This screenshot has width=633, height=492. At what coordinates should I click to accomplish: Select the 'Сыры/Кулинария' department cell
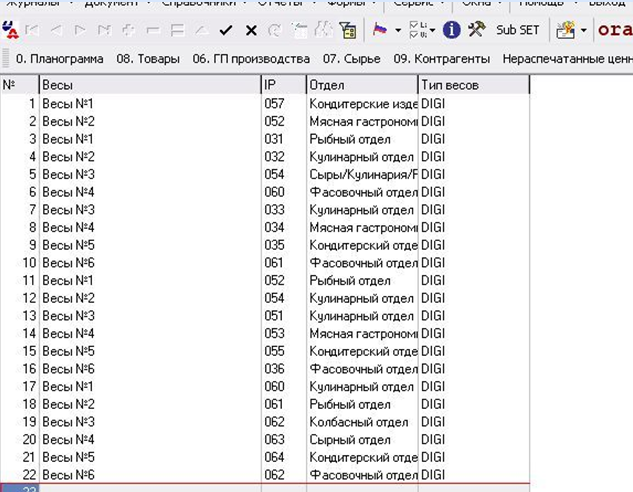click(362, 174)
